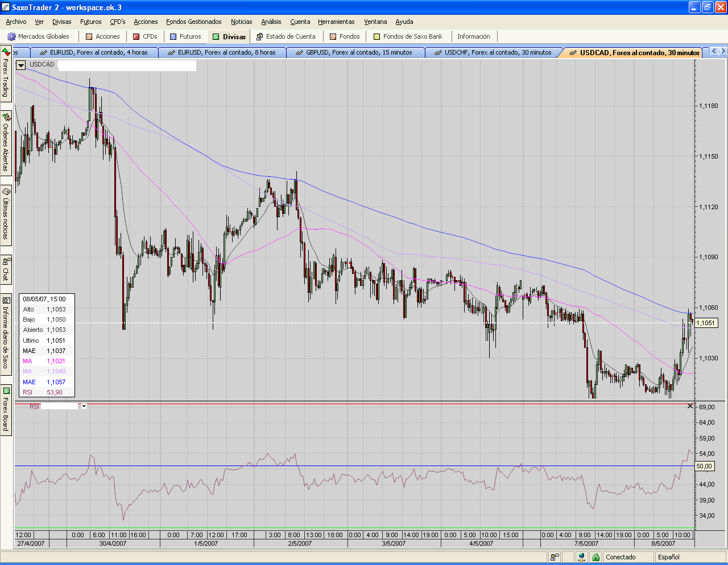This screenshot has height=565, width=728.
Task: Select the Futuros toolbar icon
Action: [173, 36]
